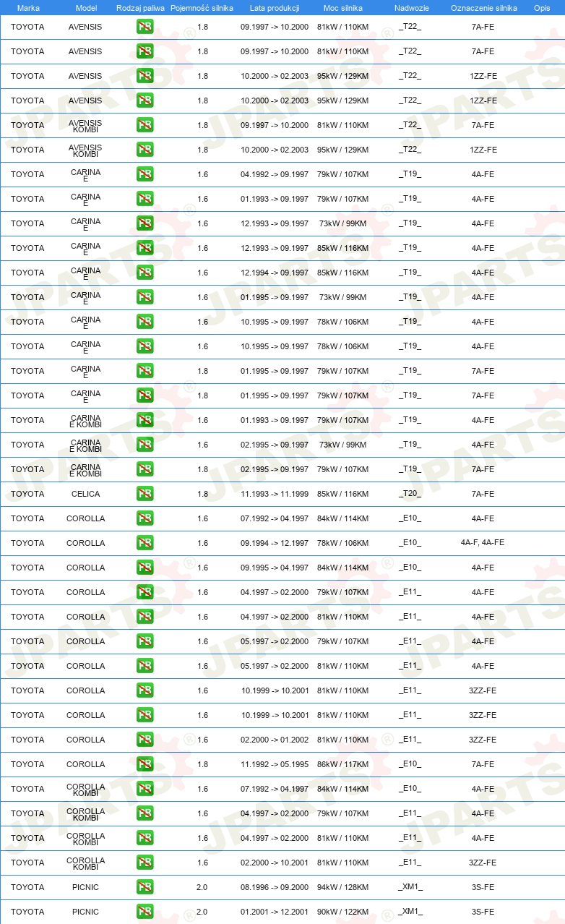Select the COROLLA KOMBI cell in the 02.2000 -> 10.2001 row
Screen dimensions: 565x924
click(86, 863)
